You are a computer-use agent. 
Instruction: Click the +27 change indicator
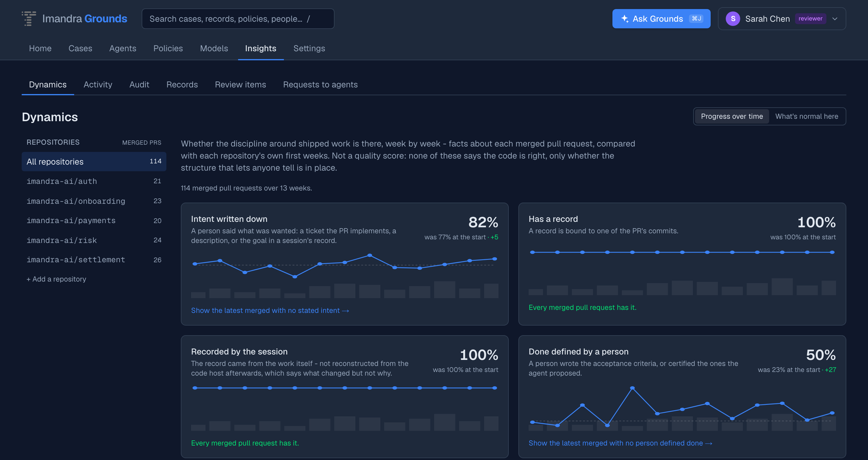click(x=830, y=370)
